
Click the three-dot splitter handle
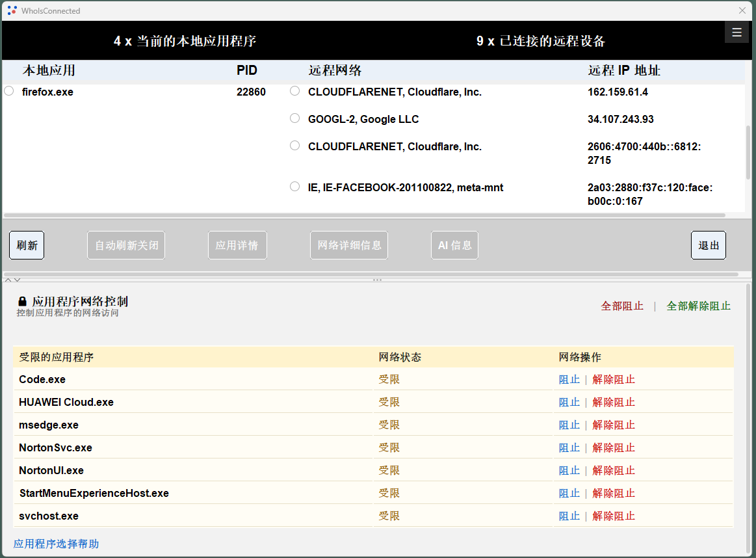[377, 280]
